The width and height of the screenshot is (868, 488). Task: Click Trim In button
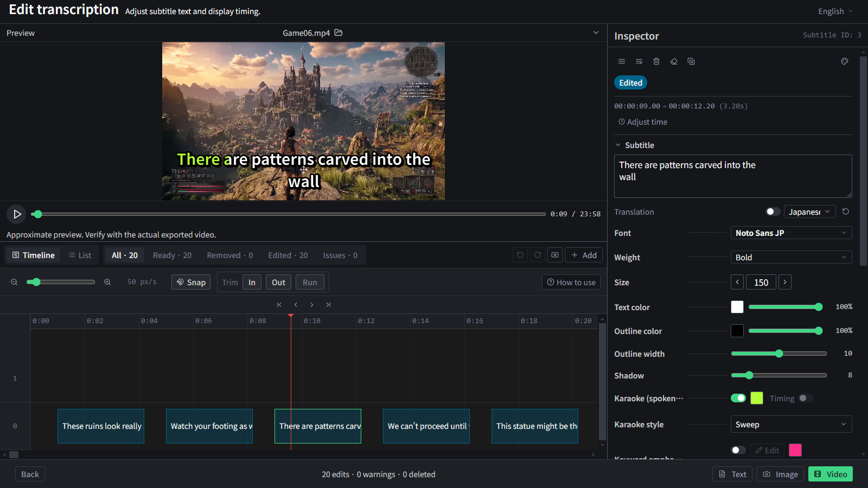point(252,282)
